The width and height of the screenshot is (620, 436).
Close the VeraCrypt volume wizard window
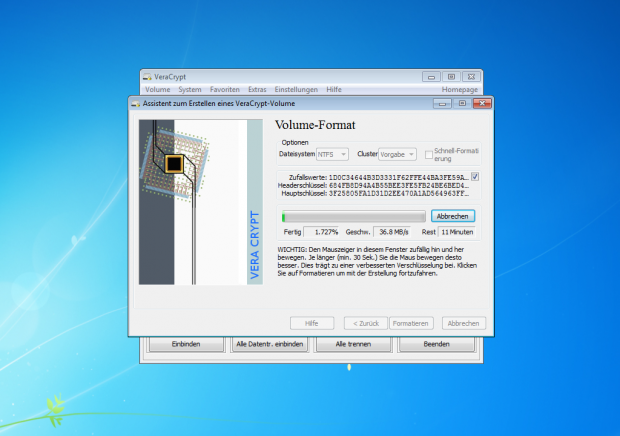point(482,104)
